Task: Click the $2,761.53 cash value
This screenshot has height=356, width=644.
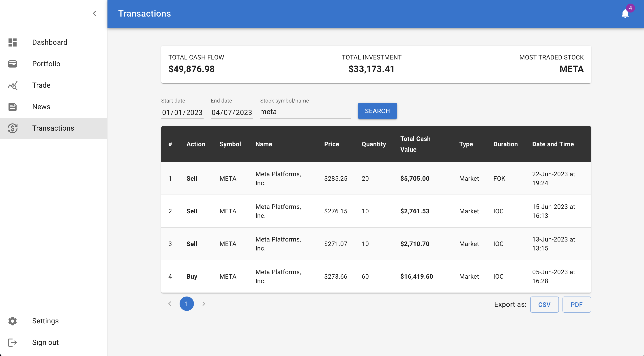Action: (x=415, y=211)
